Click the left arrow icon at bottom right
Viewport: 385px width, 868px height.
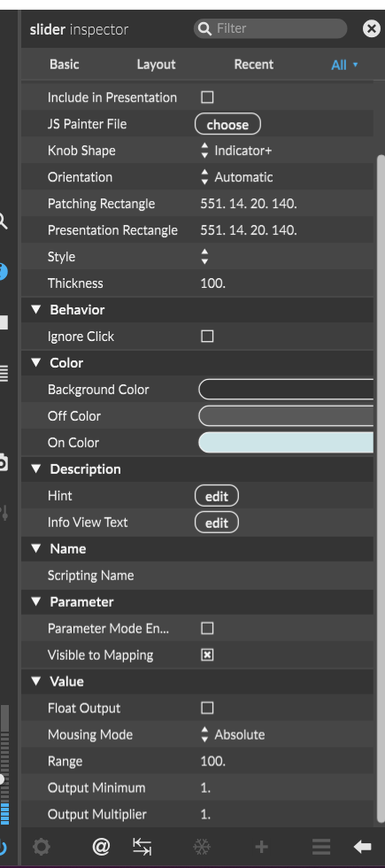[362, 847]
